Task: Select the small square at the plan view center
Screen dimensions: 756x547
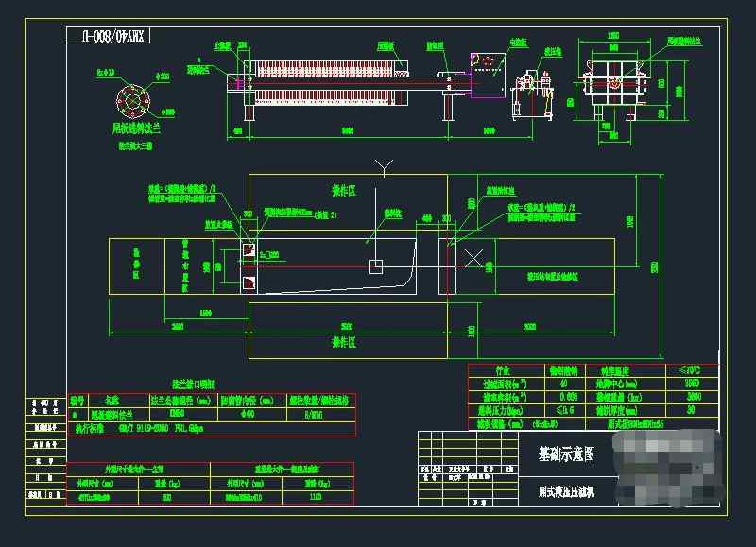Action: click(375, 266)
